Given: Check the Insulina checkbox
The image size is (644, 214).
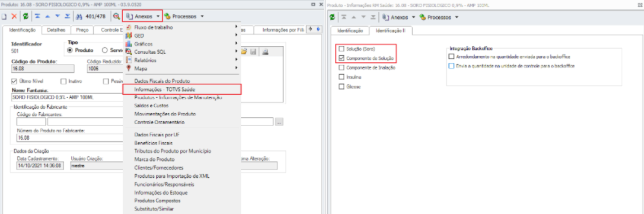Looking at the screenshot, I should [342, 77].
